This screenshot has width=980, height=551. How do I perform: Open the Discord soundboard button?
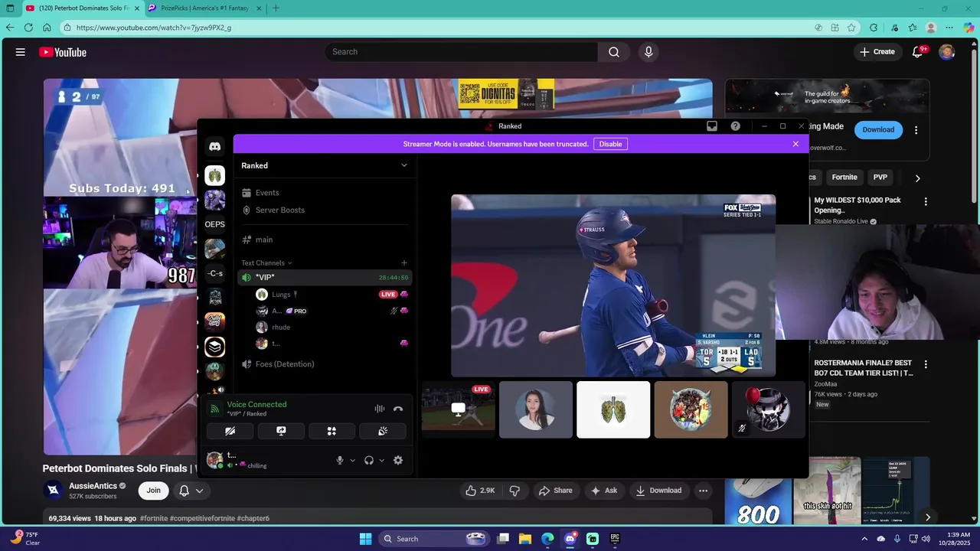pos(383,431)
